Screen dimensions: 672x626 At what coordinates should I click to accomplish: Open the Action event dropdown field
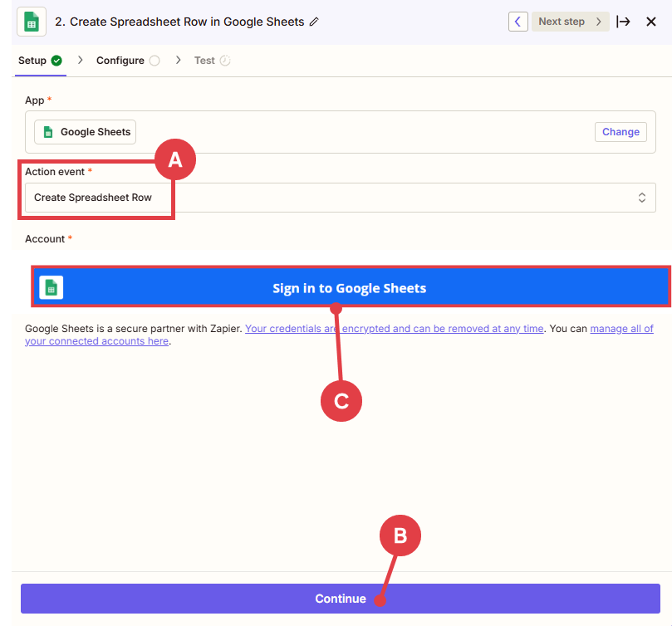[x=332, y=198]
